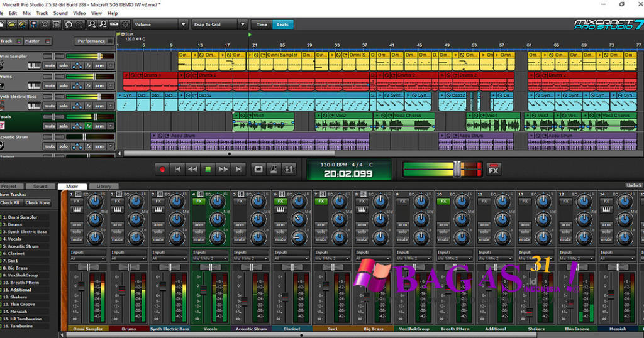Select the Voc1 clip on Vocals track
The image size is (644, 338).
point(264,122)
